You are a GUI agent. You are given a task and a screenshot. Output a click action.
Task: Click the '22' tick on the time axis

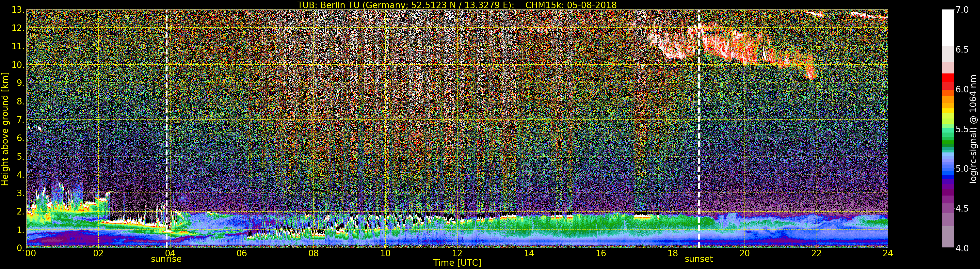(816, 253)
